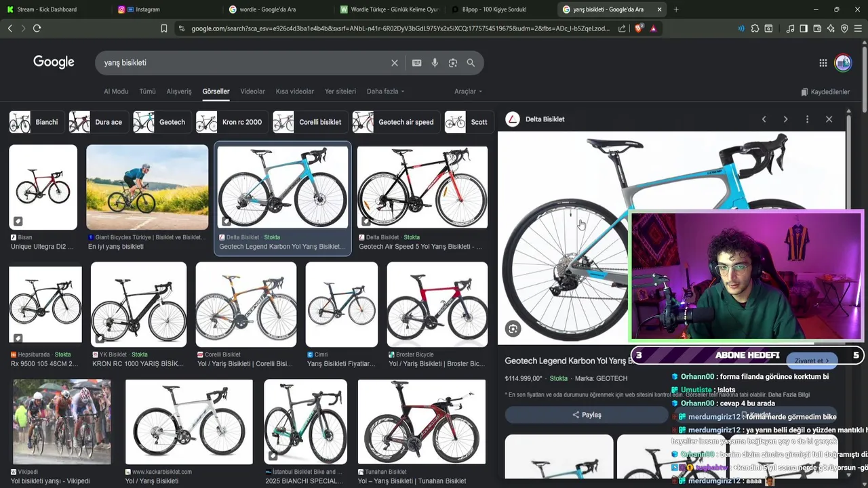Select the 'Geotech' filter chip

[162, 122]
